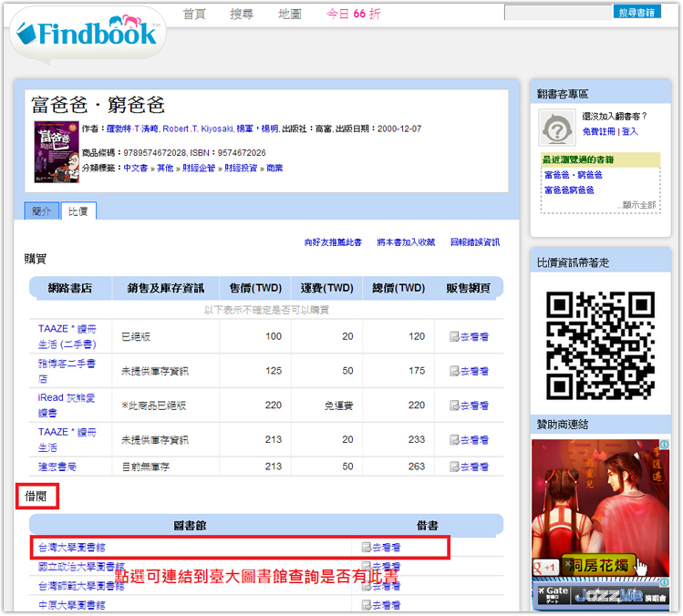
Task: Open 中原大學圖書館 library link
Action: [x=72, y=605]
